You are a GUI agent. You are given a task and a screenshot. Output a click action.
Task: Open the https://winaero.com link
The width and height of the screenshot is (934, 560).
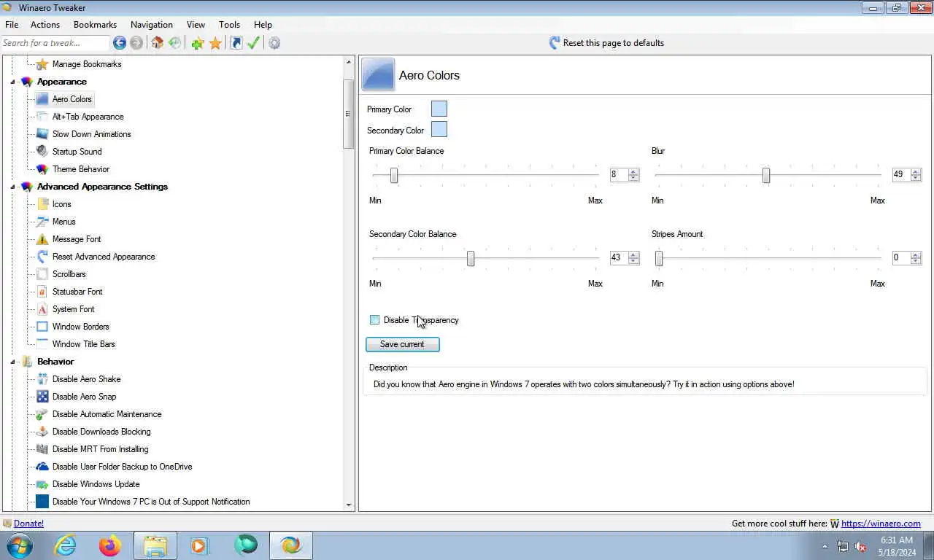click(881, 524)
